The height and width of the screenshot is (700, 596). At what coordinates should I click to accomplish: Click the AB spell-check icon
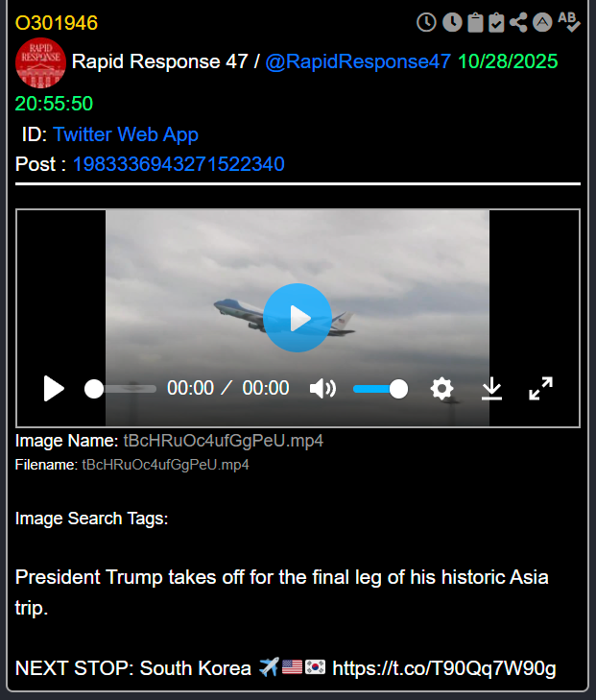click(x=569, y=21)
